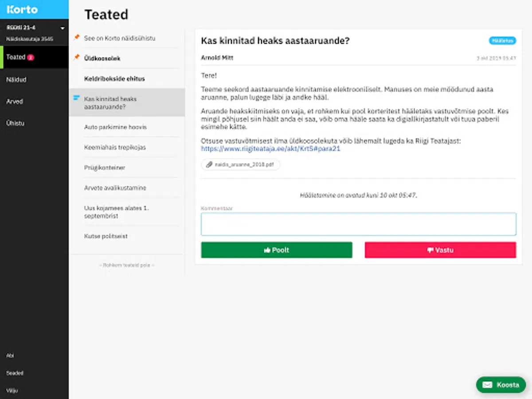Click pin icon beside Korto näidisühistu message
The width and height of the screenshot is (532, 399).
[x=77, y=38]
